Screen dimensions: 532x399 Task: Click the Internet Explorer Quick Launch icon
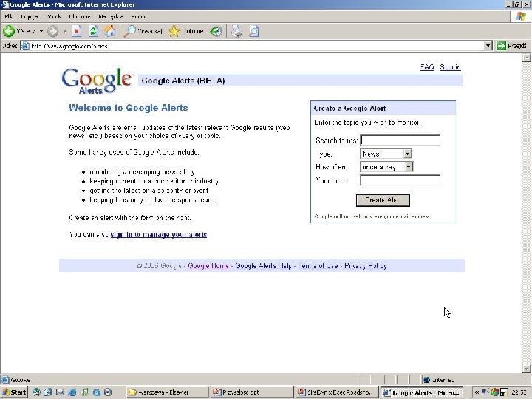pos(72,392)
